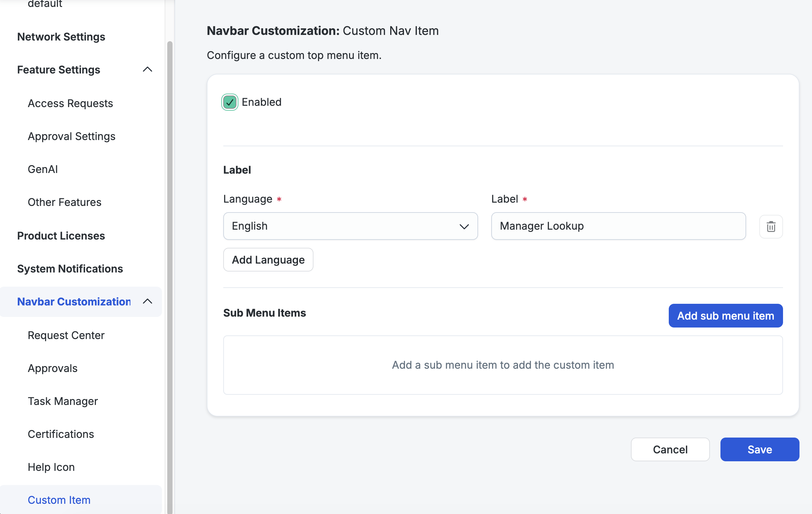Delete the English label row with trash icon
The width and height of the screenshot is (812, 514).
point(771,226)
